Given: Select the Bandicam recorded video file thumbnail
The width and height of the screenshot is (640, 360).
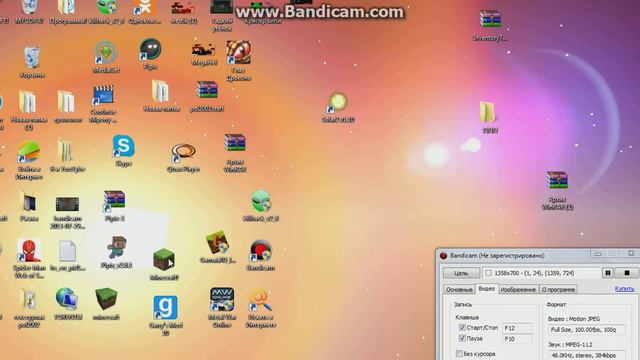Looking at the screenshot, I should (67, 204).
